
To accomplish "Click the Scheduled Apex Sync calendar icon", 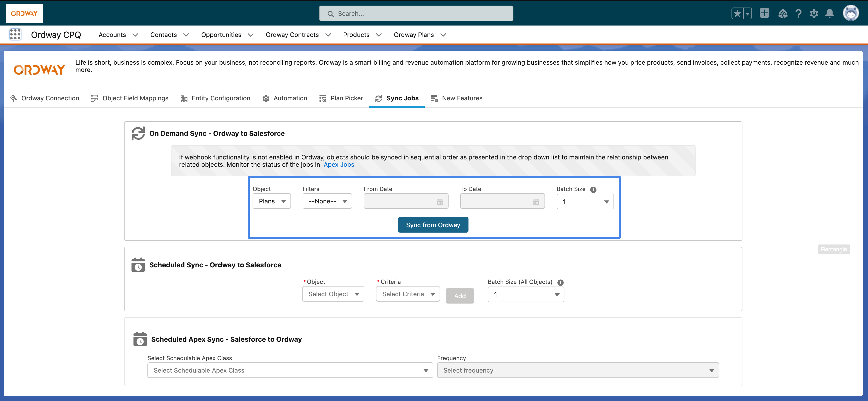I will (140, 339).
